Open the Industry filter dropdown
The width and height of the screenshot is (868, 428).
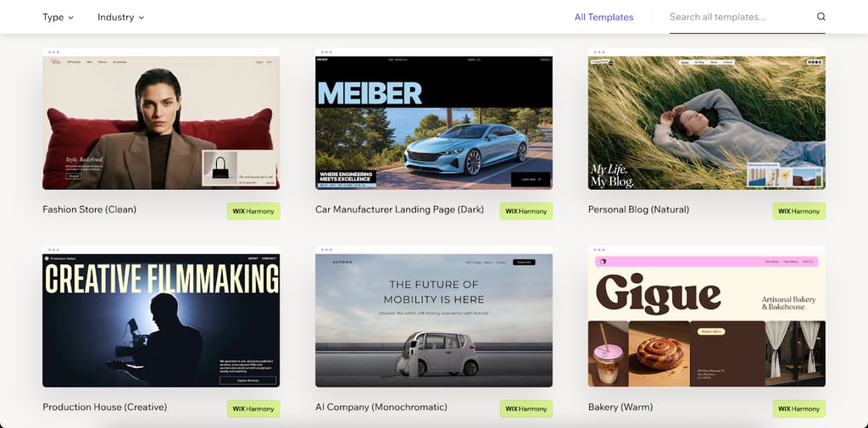pyautogui.click(x=120, y=17)
